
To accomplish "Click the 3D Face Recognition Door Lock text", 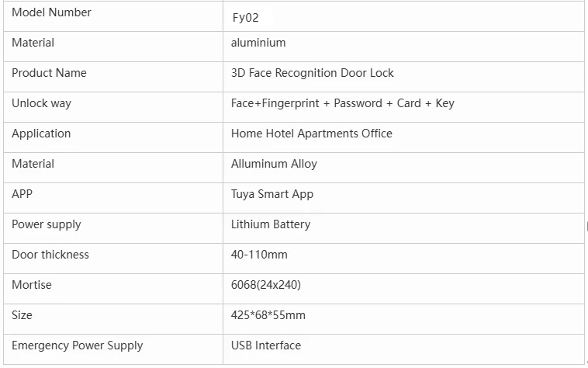I will coord(312,73).
